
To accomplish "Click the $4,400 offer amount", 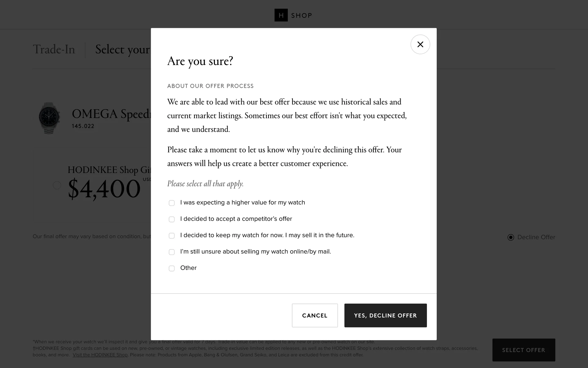I will pyautogui.click(x=104, y=189).
